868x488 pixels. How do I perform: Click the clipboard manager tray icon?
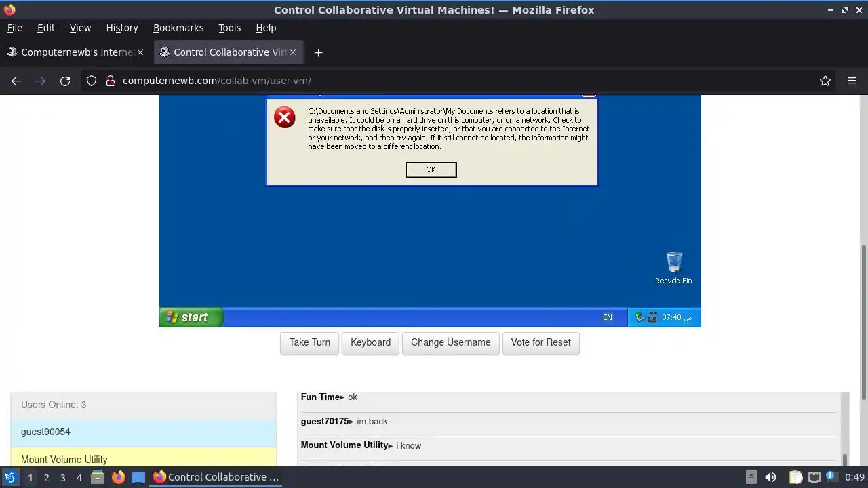(795, 477)
